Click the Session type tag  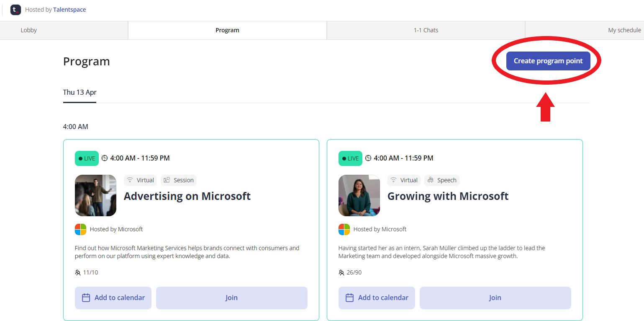(179, 180)
